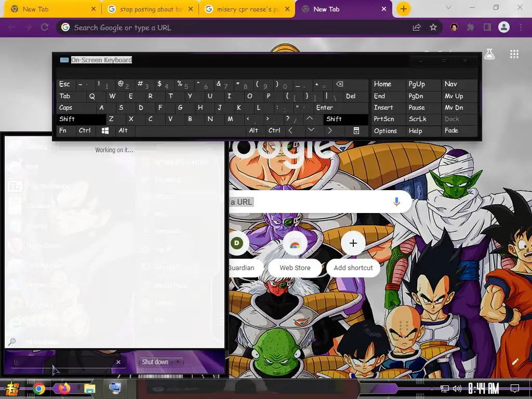Bookmark this tab with the star icon

(433, 28)
